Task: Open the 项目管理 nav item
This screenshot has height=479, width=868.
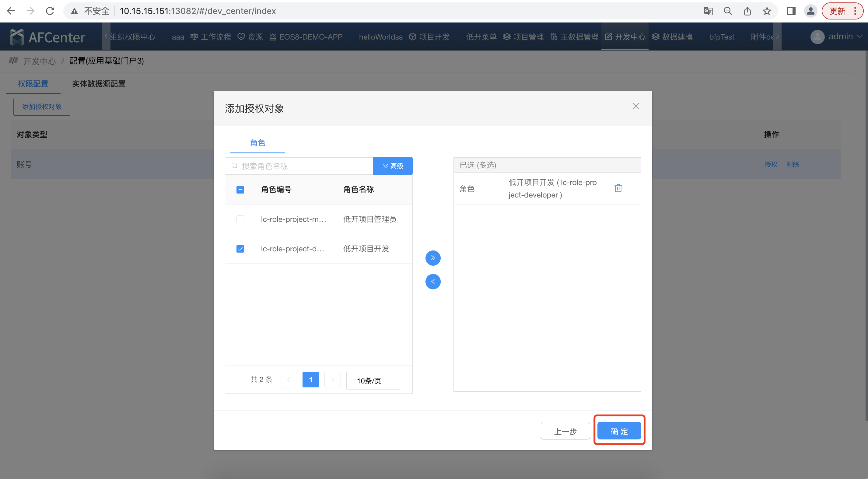Action: 523,37
